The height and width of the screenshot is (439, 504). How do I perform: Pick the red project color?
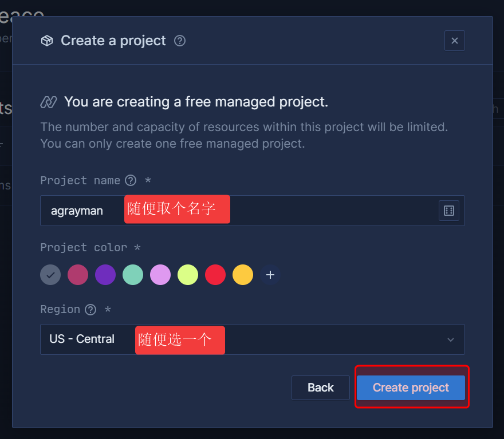(215, 275)
